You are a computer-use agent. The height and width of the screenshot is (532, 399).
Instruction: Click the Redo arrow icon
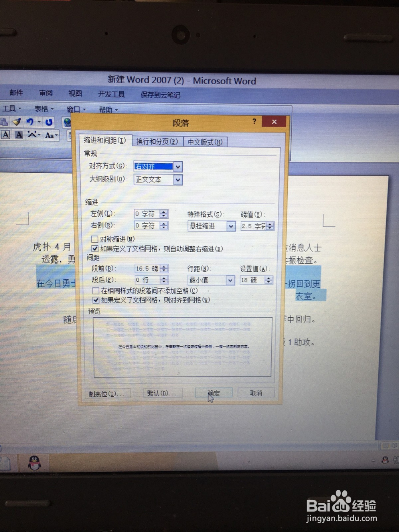(48, 122)
